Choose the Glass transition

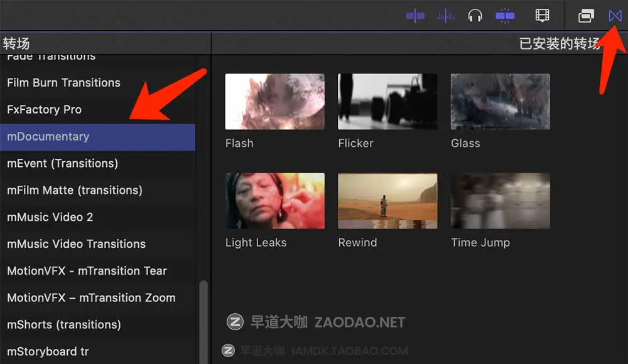click(x=500, y=101)
